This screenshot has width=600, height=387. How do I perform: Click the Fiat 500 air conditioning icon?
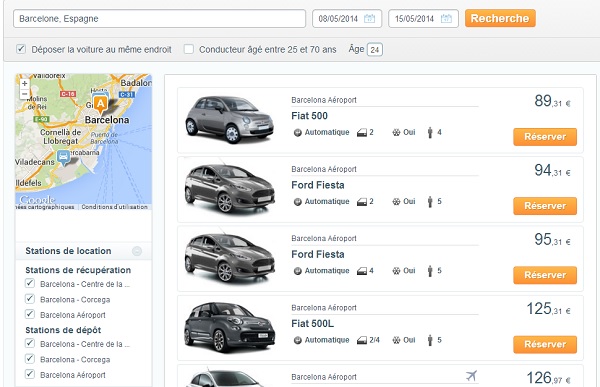396,133
